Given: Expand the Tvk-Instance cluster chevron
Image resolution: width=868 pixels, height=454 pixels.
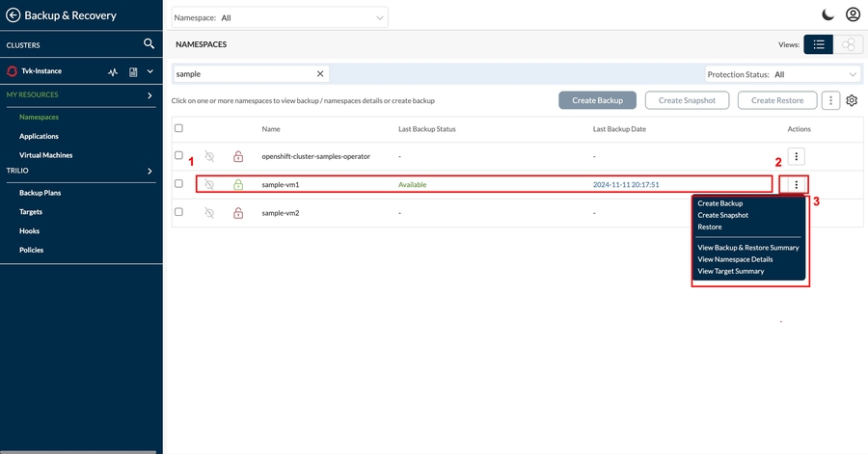Looking at the screenshot, I should click(150, 71).
